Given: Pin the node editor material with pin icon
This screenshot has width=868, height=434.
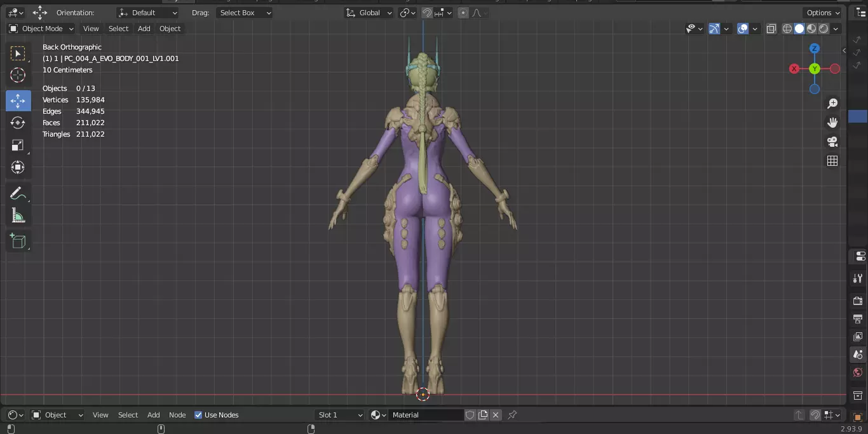Looking at the screenshot, I should [512, 415].
